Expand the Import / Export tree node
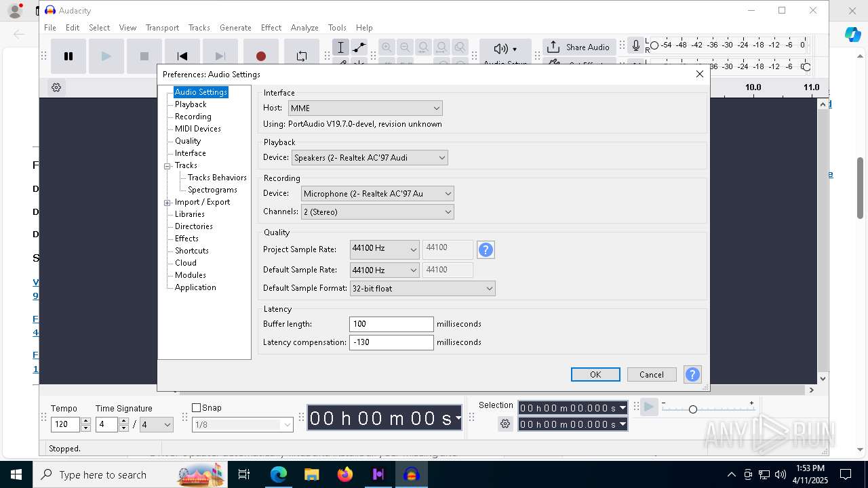 coord(167,203)
